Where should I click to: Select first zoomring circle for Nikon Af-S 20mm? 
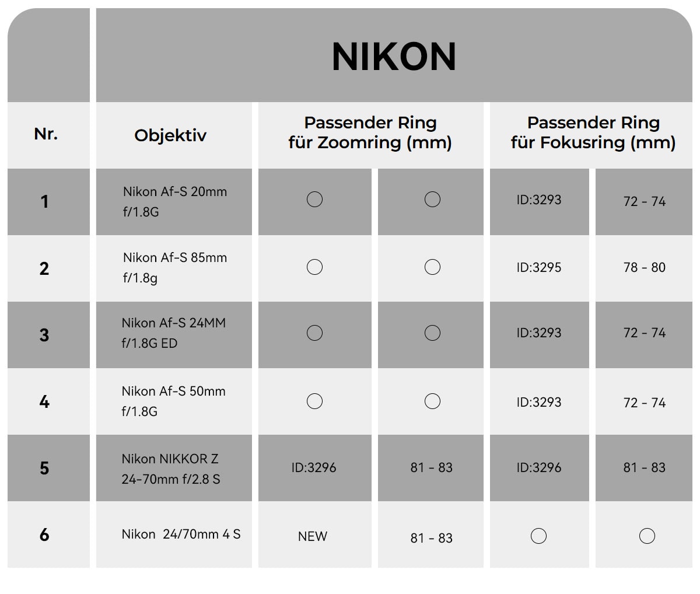tap(314, 200)
